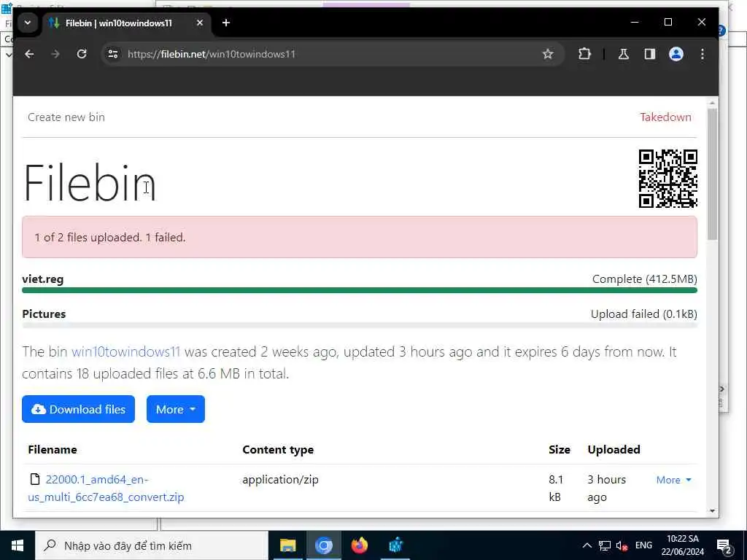The width and height of the screenshot is (747, 560).
Task: Show hidden system tray icons
Action: click(587, 545)
